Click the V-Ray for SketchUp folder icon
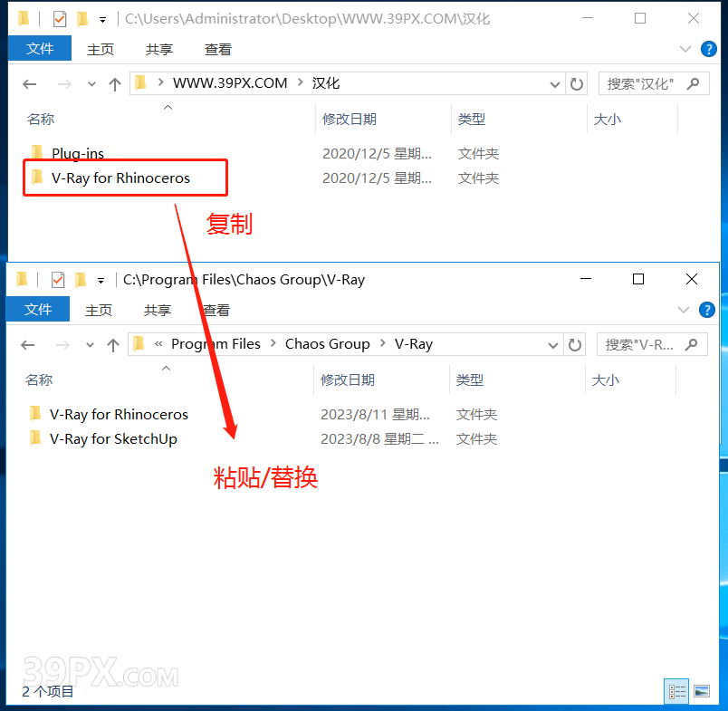 (36, 438)
